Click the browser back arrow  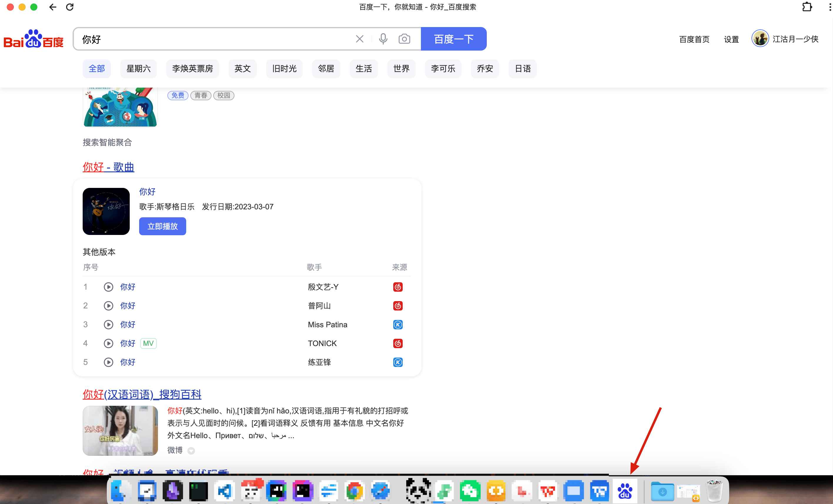pos(52,7)
